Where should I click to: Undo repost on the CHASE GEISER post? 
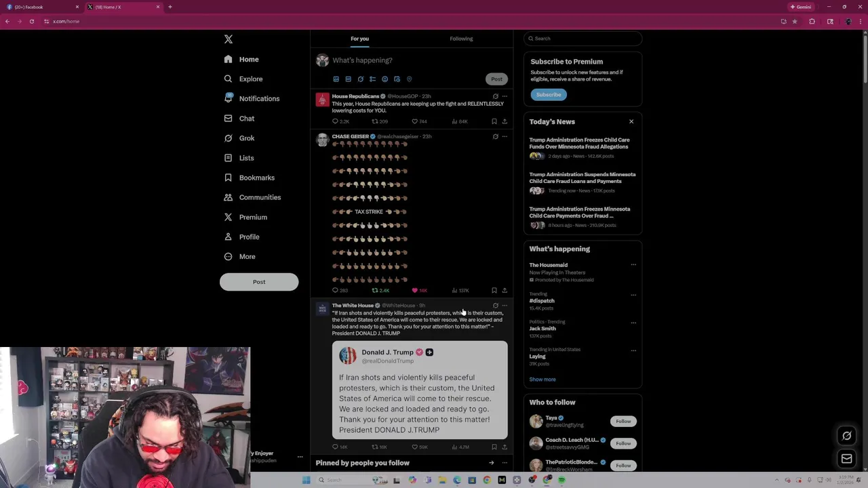[x=380, y=290]
